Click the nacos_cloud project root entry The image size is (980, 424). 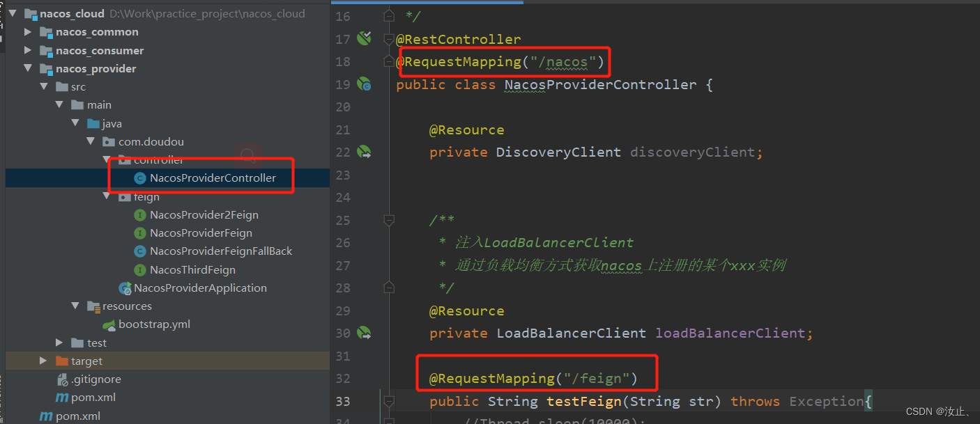pos(72,13)
